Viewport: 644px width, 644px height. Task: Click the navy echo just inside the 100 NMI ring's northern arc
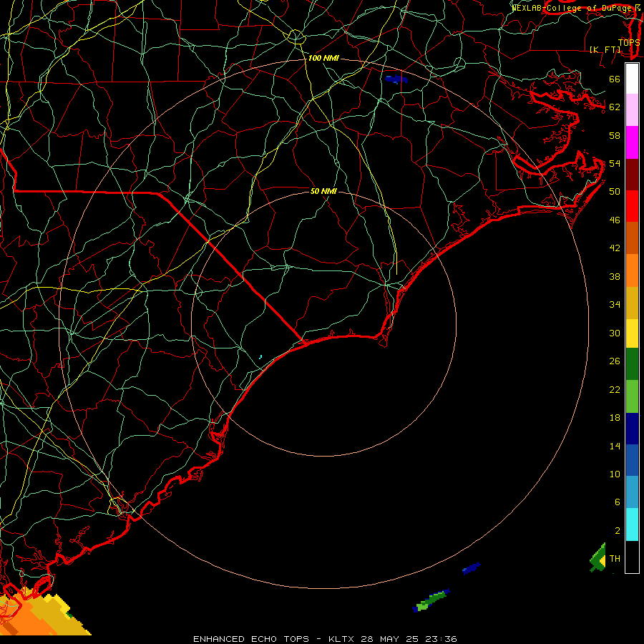(x=396, y=79)
